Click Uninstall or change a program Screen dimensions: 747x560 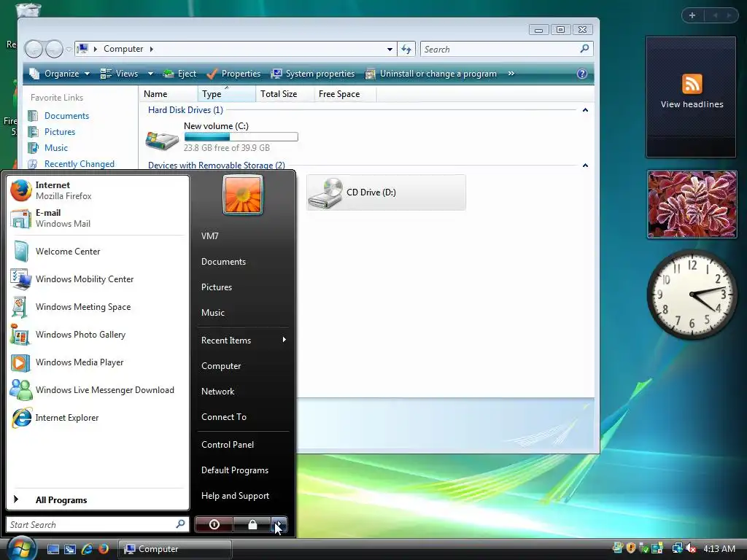[x=430, y=74]
